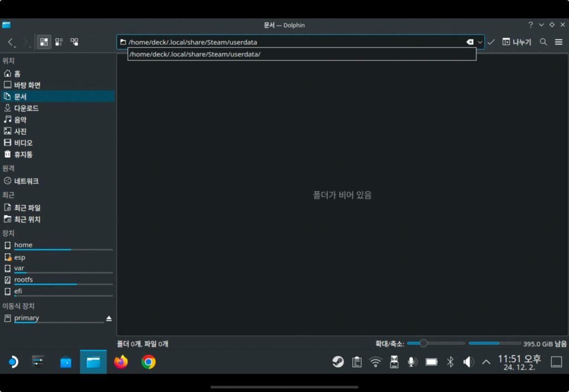Viewport: 569px width, 392px height.
Task: Open the battery tray icon
Action: [431, 362]
